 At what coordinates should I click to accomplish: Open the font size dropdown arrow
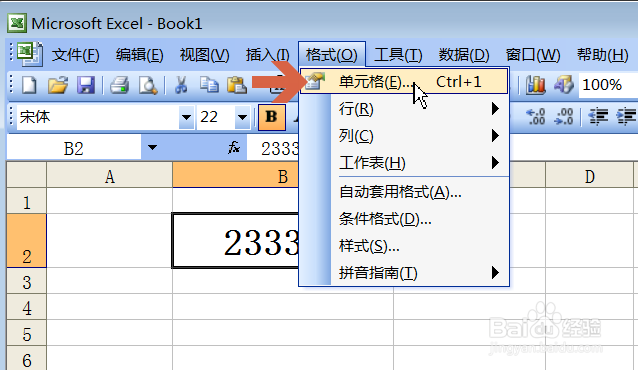click(243, 117)
